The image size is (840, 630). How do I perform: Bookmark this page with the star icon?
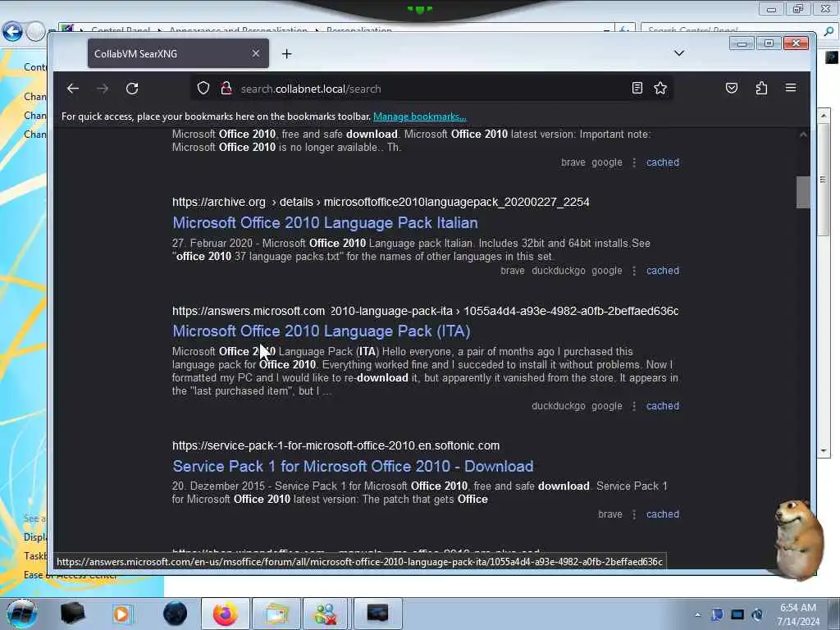click(x=660, y=88)
